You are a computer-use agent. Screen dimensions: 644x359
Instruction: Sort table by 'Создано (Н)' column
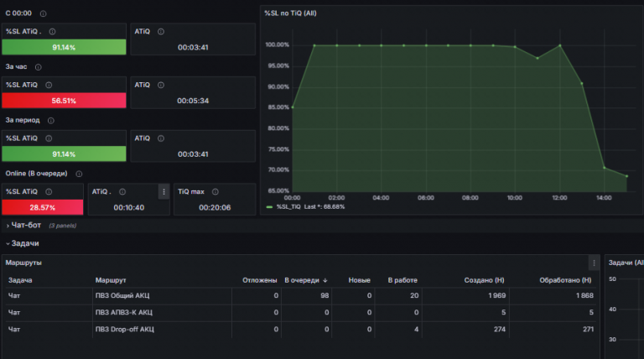point(484,280)
